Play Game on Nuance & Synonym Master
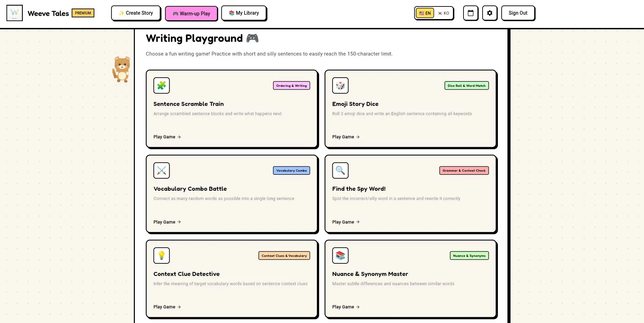The image size is (644, 323). coord(346,307)
